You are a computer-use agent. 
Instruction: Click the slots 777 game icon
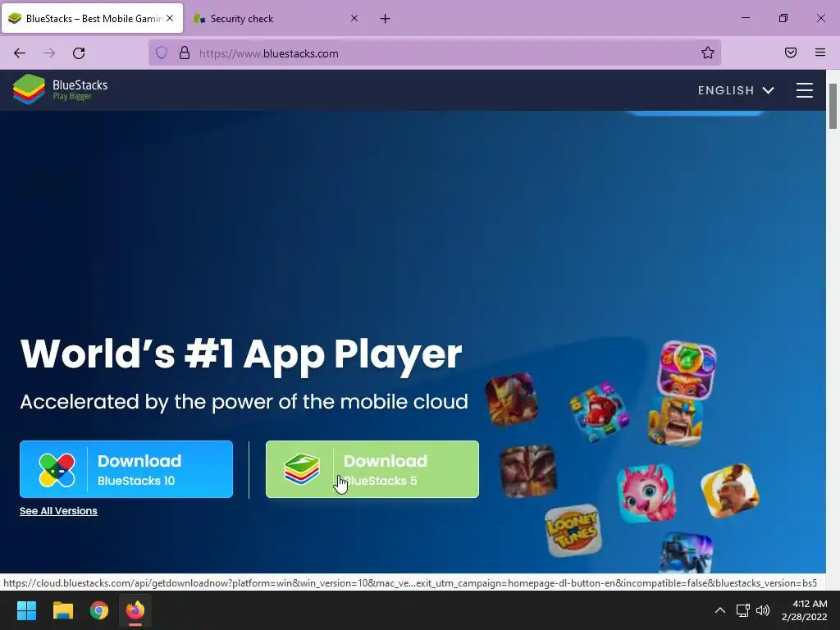[x=687, y=370]
